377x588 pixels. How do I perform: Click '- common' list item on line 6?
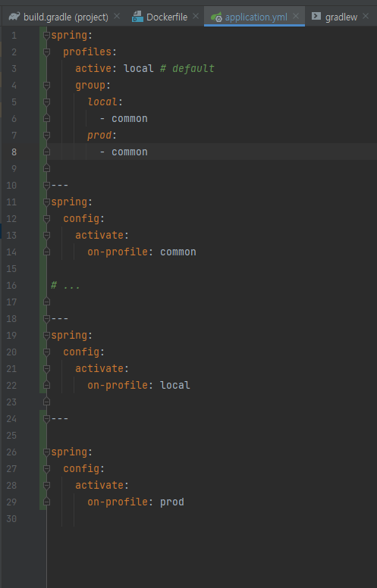click(x=124, y=119)
